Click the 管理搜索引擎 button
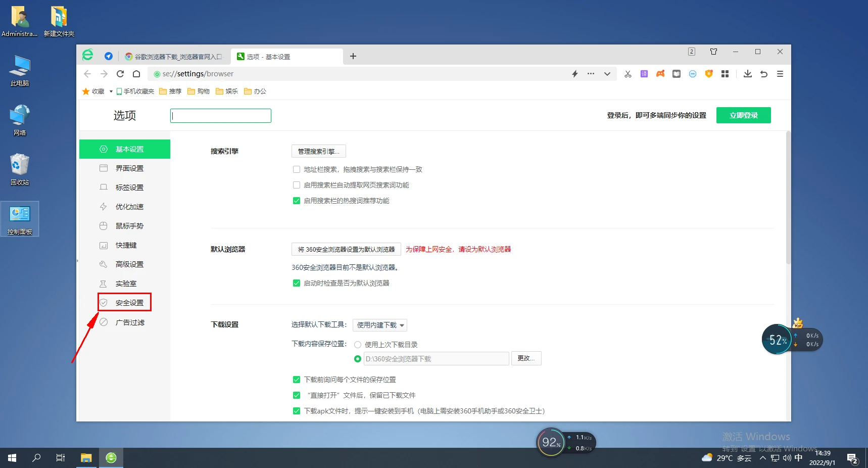 coord(319,151)
